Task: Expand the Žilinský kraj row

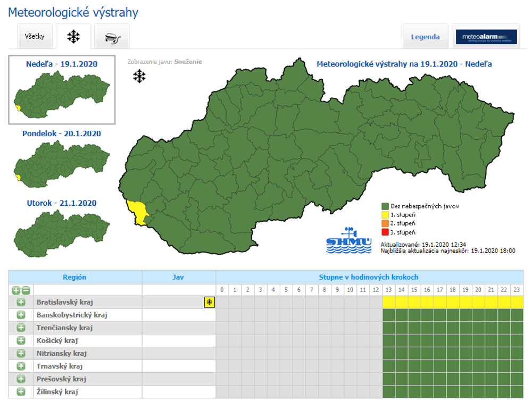Action: coord(21,392)
